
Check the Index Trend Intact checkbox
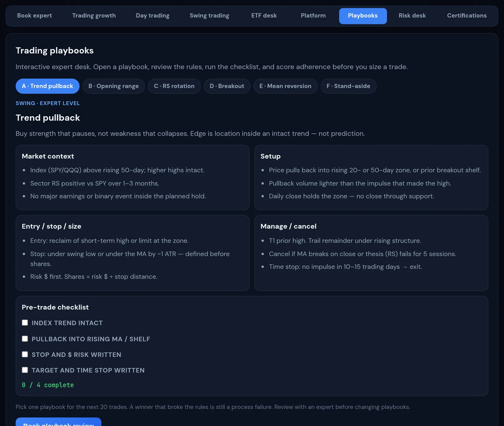[x=25, y=323]
